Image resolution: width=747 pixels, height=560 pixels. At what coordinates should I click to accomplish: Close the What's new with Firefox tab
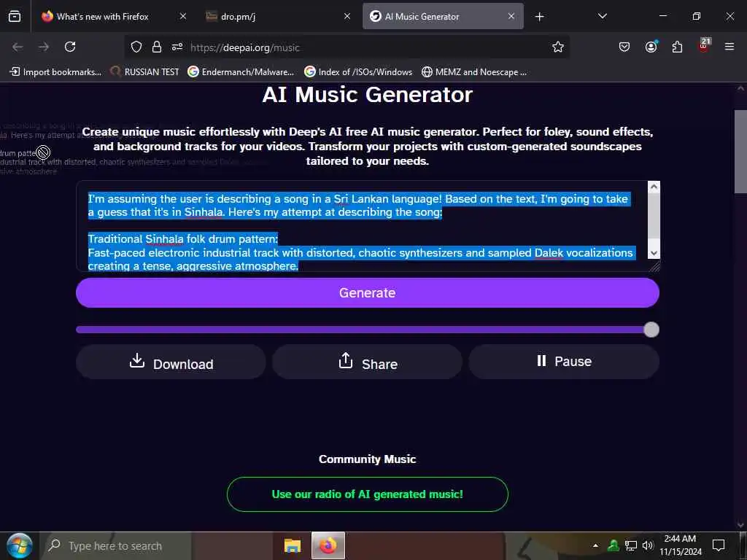click(x=183, y=17)
